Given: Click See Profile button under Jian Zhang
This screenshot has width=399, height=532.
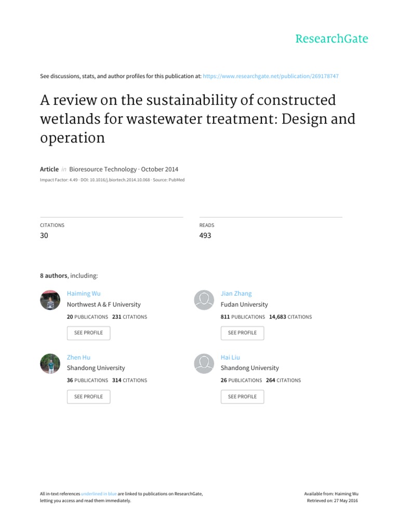Looking at the screenshot, I should [242, 332].
